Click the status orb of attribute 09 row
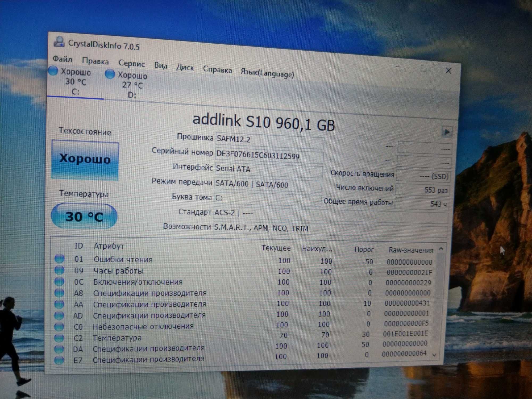 point(59,270)
